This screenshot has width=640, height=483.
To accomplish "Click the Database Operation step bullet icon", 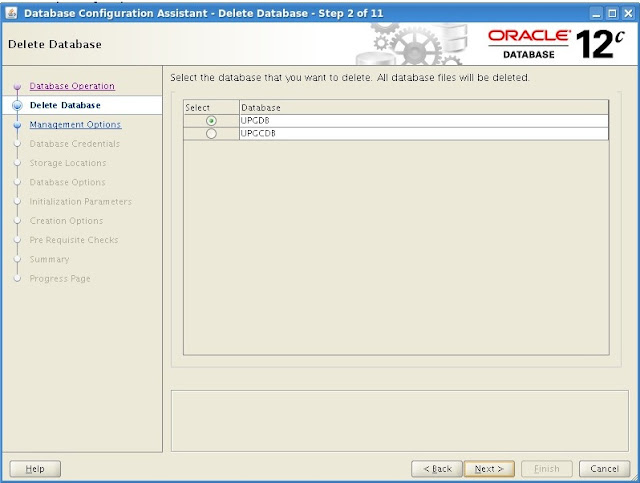I will 17,86.
